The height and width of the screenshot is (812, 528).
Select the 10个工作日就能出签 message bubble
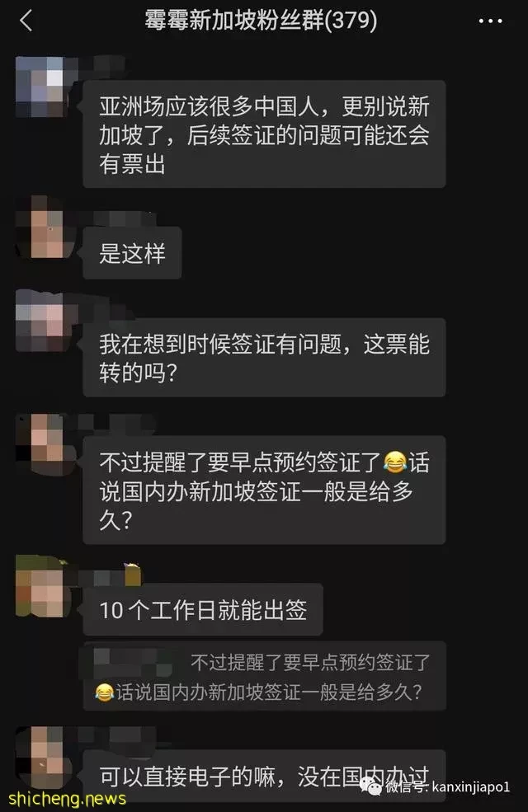click(203, 610)
